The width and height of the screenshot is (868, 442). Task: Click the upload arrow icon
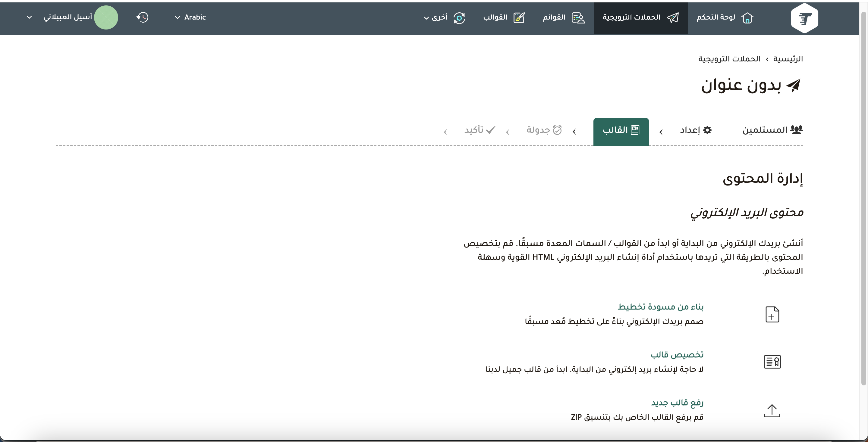pyautogui.click(x=772, y=410)
